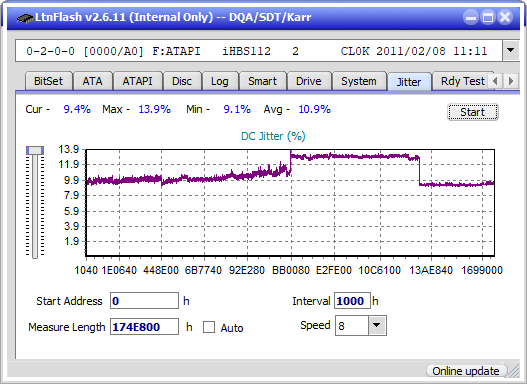Toggle the Auto measure length checkbox

[x=209, y=327]
